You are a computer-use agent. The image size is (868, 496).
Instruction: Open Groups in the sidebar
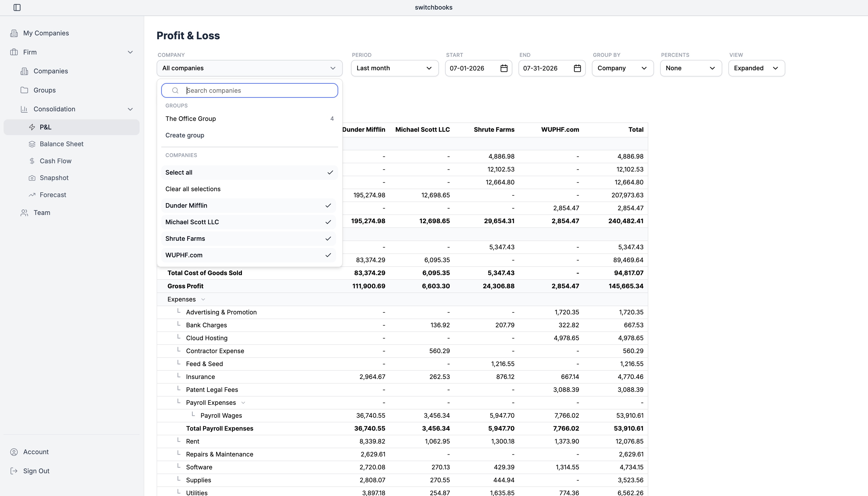point(45,90)
